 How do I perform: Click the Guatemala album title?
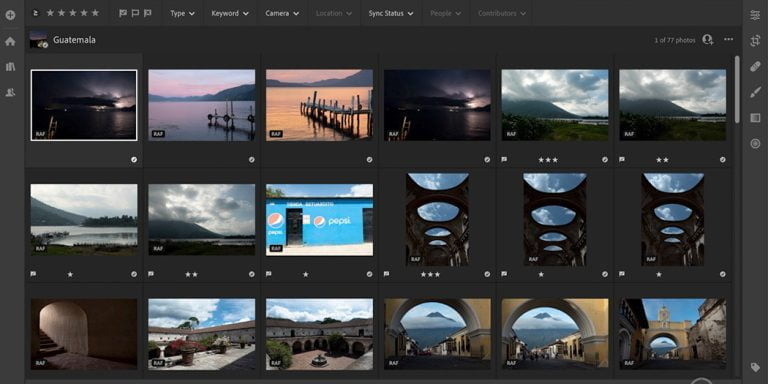74,40
